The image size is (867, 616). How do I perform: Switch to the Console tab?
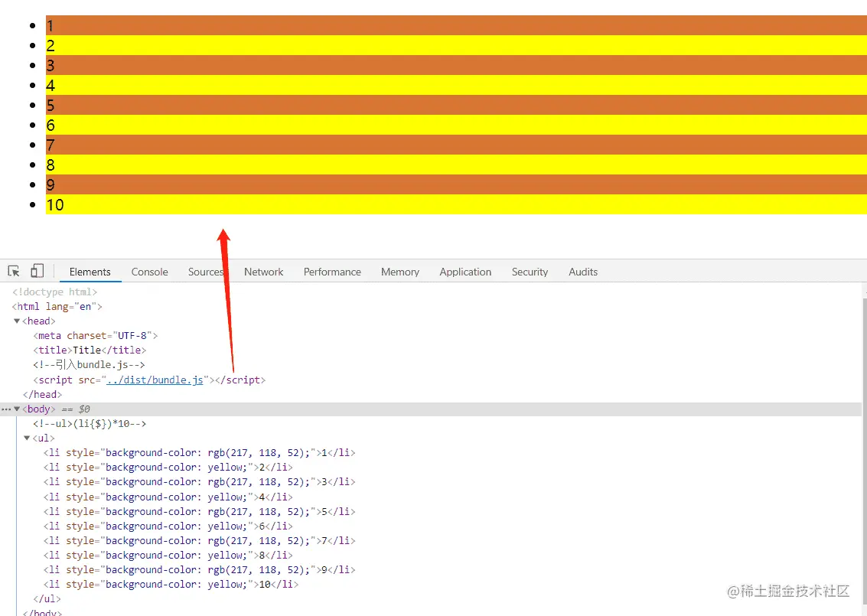[x=149, y=272]
